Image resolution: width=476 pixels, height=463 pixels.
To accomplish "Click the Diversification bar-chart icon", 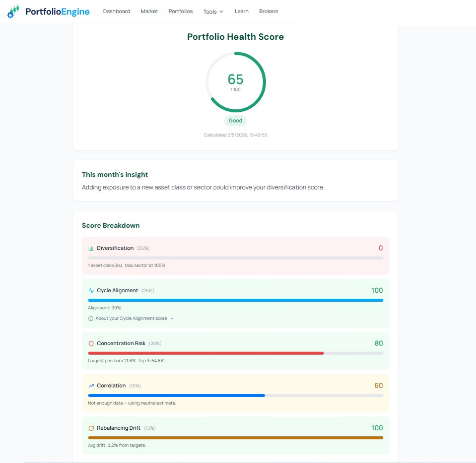I will tap(91, 248).
